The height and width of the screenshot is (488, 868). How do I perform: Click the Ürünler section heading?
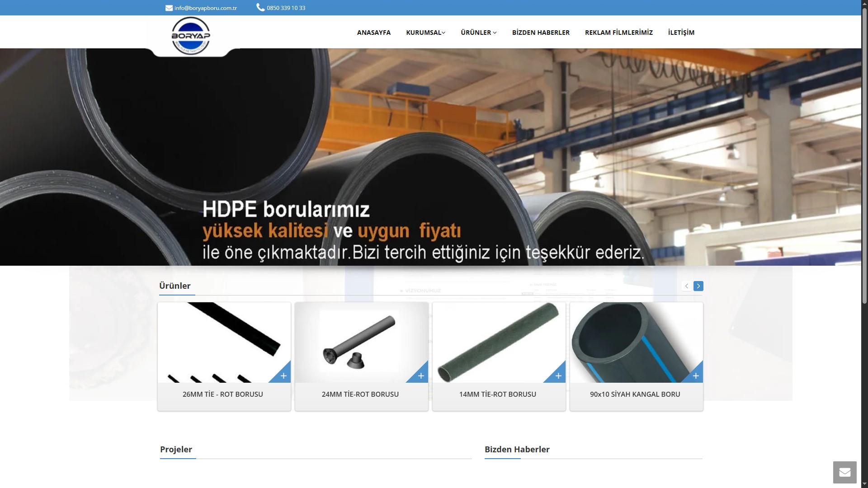pyautogui.click(x=175, y=286)
